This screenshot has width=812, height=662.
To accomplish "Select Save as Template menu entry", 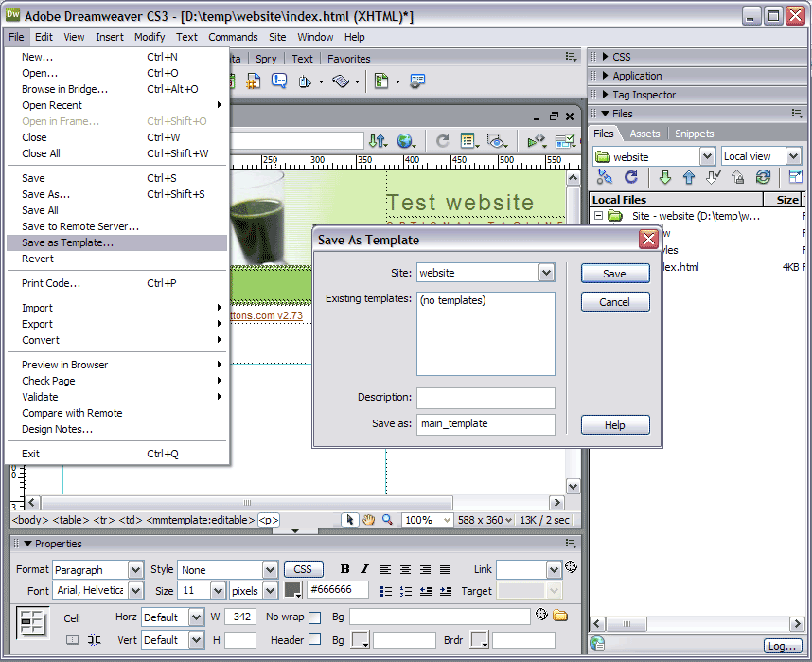I will click(117, 242).
